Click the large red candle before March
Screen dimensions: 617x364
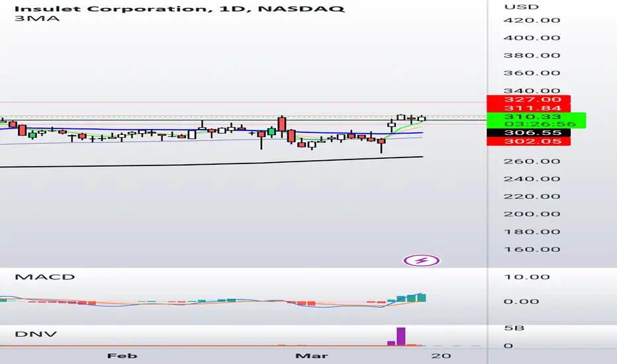(282, 124)
